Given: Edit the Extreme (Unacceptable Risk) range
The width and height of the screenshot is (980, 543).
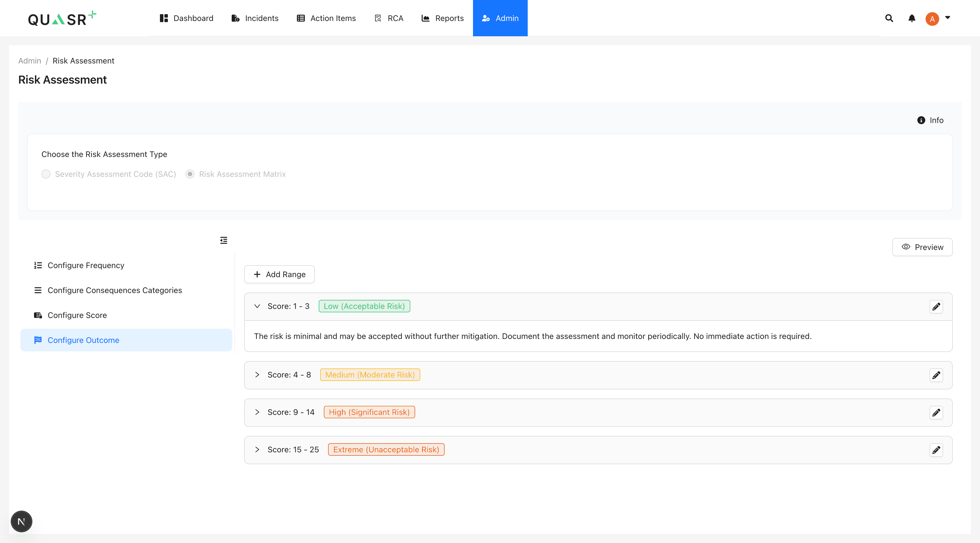Looking at the screenshot, I should 936,450.
